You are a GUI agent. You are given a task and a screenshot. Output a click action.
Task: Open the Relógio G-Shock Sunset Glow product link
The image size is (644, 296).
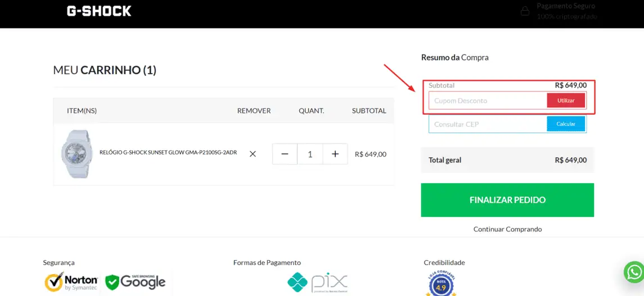(x=168, y=152)
